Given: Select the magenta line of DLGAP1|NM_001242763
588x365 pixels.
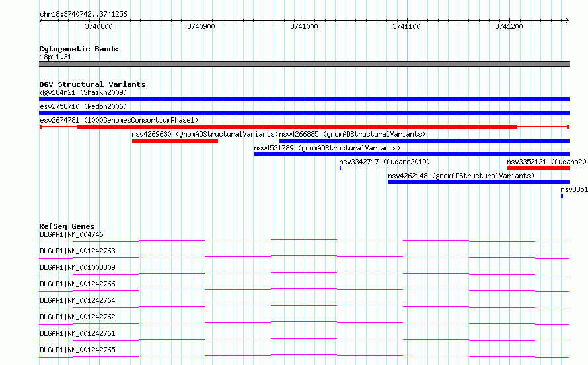Looking at the screenshot, I should 304,257.
